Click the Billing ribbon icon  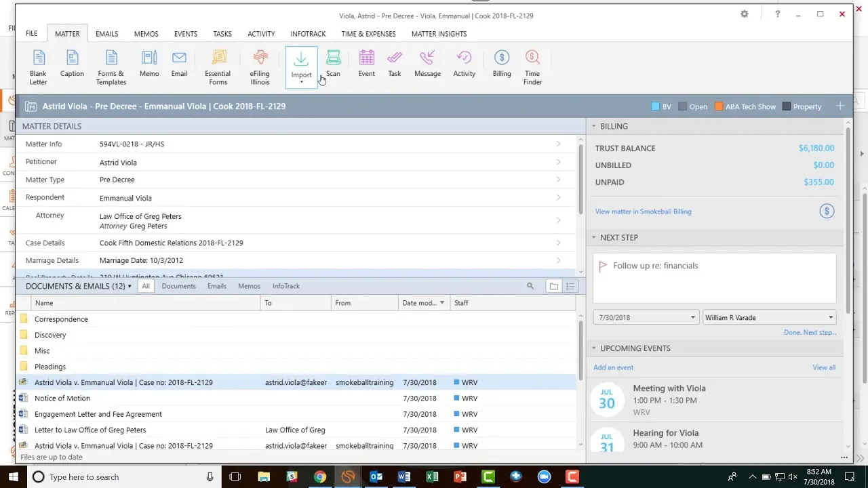point(502,64)
